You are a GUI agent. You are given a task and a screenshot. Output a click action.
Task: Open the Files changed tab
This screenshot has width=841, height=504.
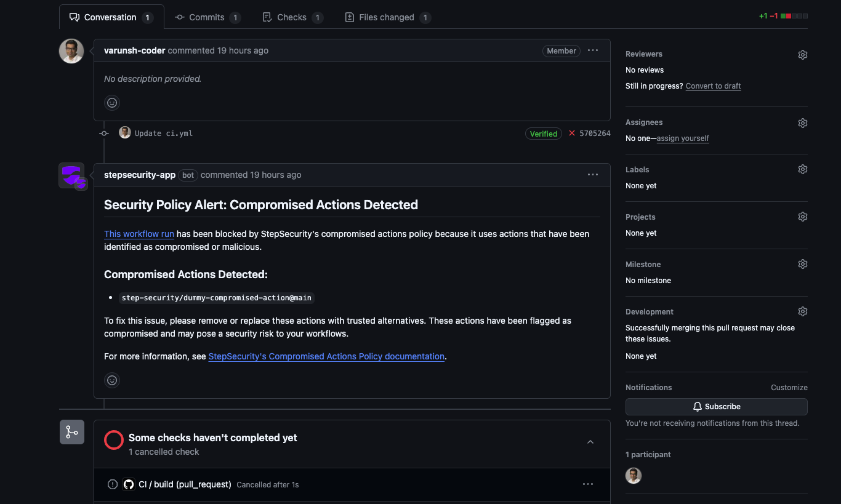click(387, 17)
